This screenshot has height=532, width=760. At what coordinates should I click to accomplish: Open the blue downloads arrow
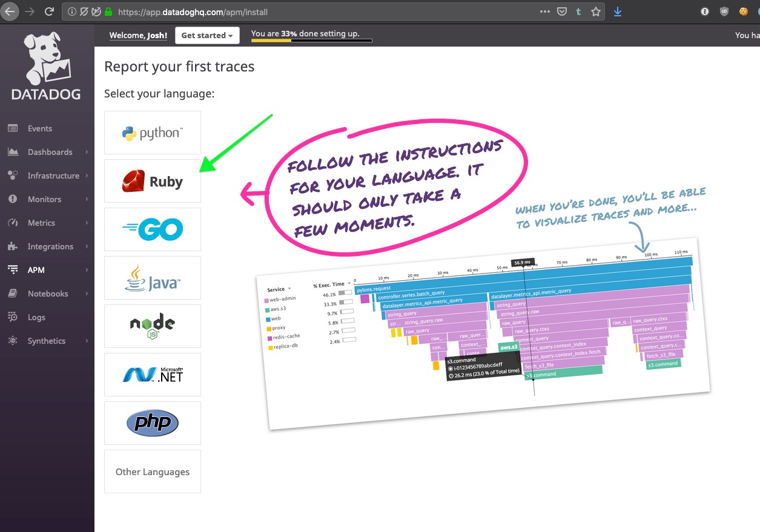(x=618, y=11)
